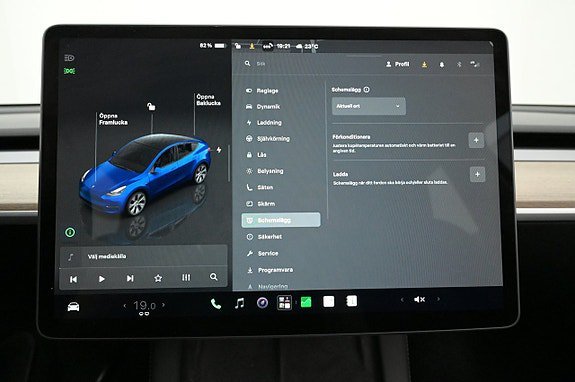Start media playback
The width and height of the screenshot is (575, 382).
click(102, 279)
